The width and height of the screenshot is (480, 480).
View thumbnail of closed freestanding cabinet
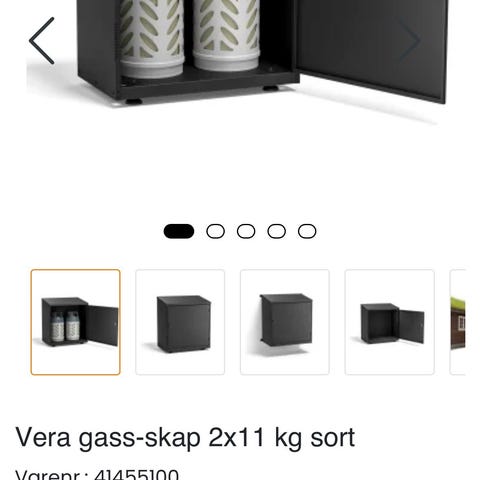pos(180,322)
